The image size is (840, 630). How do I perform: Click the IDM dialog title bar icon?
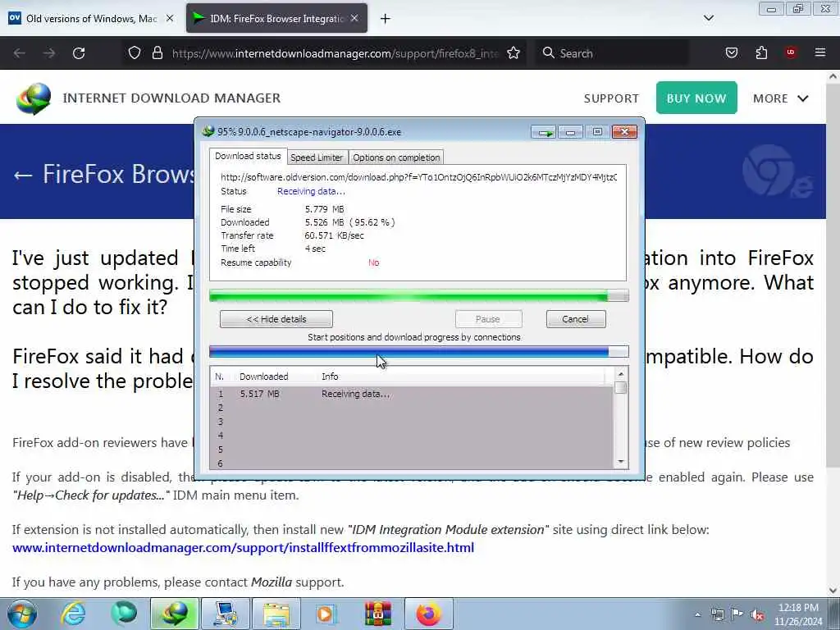pyautogui.click(x=208, y=132)
